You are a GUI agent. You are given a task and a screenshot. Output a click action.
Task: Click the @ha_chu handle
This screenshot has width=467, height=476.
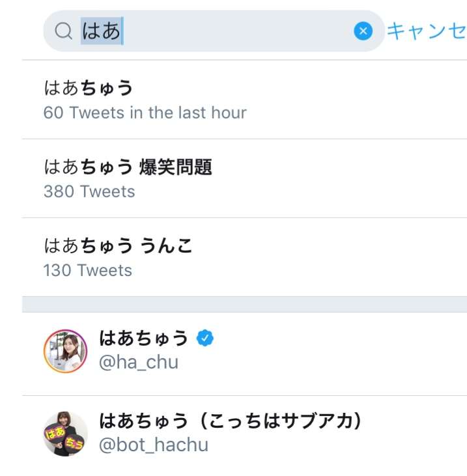(x=139, y=362)
